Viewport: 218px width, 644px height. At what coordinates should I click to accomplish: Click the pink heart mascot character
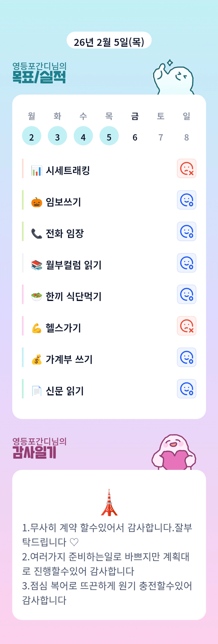(174, 452)
